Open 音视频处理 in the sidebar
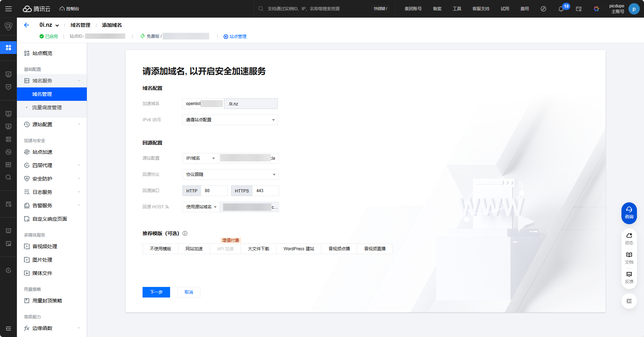 [52, 246]
